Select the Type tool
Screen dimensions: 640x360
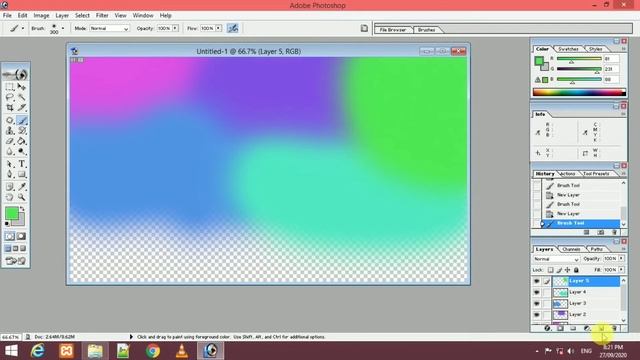pyautogui.click(x=22, y=164)
